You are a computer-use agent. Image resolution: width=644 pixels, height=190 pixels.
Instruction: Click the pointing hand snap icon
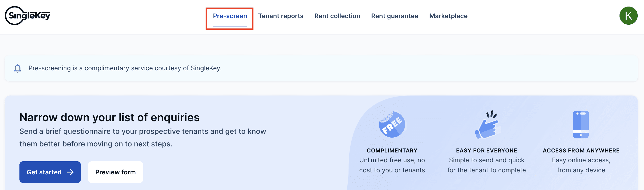487,125
